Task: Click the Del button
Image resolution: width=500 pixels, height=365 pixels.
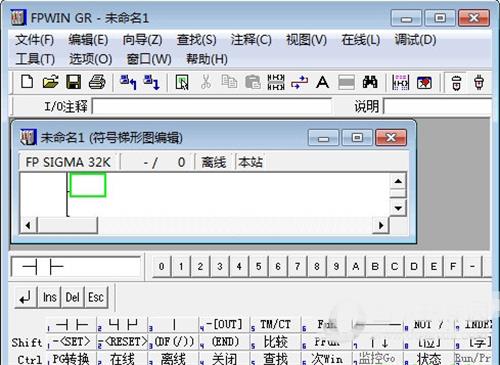Action: pyautogui.click(x=72, y=297)
